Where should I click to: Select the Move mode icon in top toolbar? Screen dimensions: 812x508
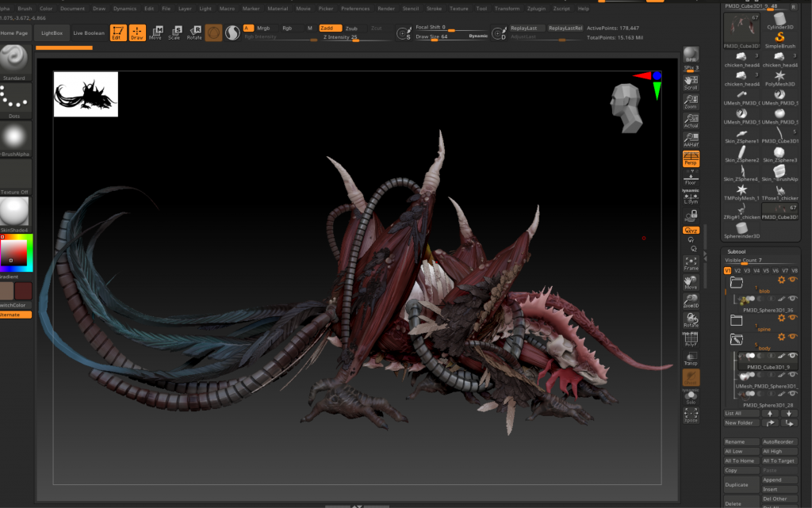[155, 32]
